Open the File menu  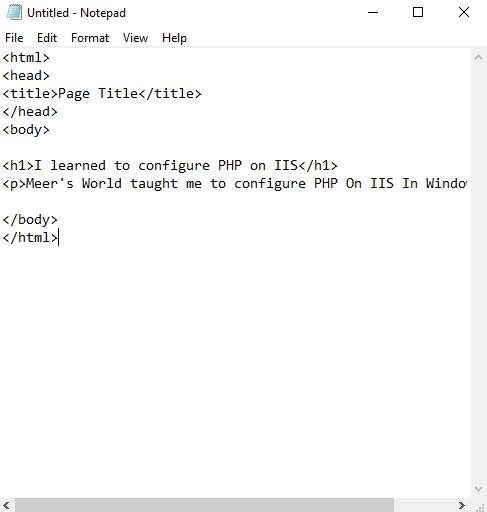click(x=14, y=38)
